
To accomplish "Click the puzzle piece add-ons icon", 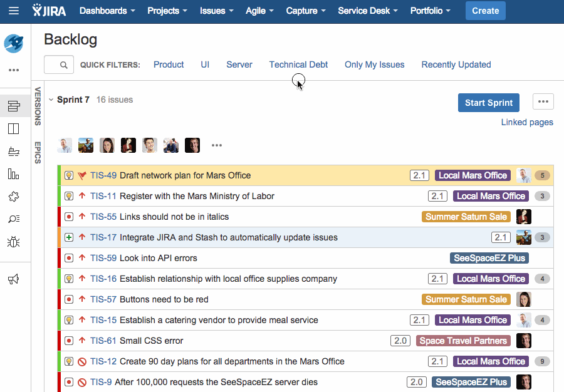I will click(14, 197).
